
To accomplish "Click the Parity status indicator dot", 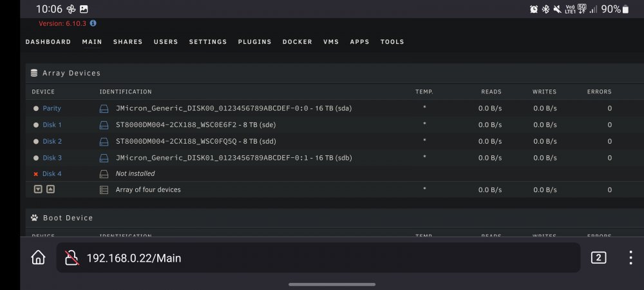I will [x=36, y=108].
